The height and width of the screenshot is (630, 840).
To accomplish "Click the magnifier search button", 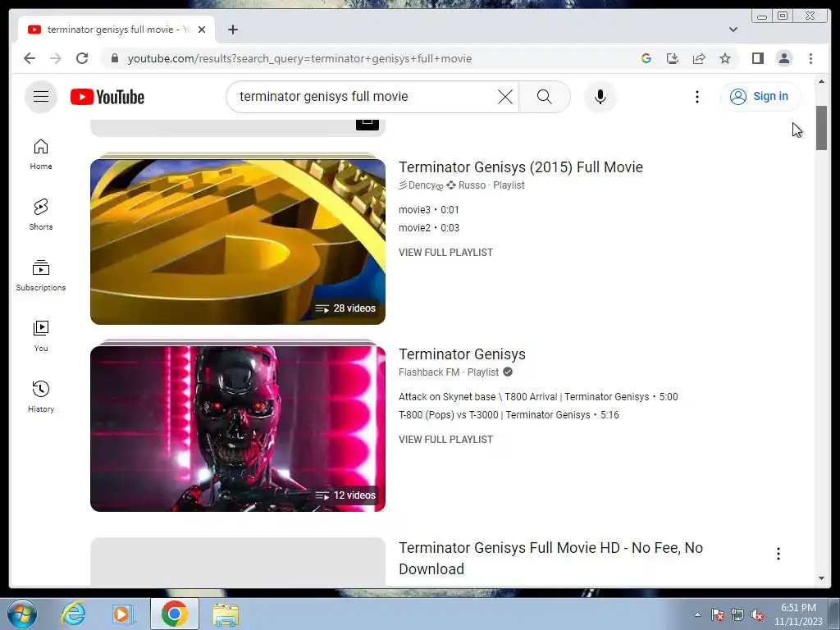I will 545,97.
